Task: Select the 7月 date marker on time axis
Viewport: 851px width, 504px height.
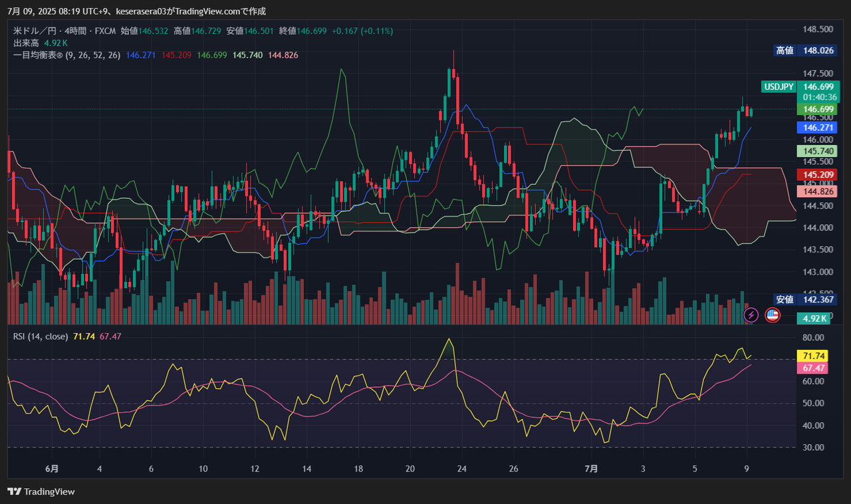Action: click(x=591, y=469)
